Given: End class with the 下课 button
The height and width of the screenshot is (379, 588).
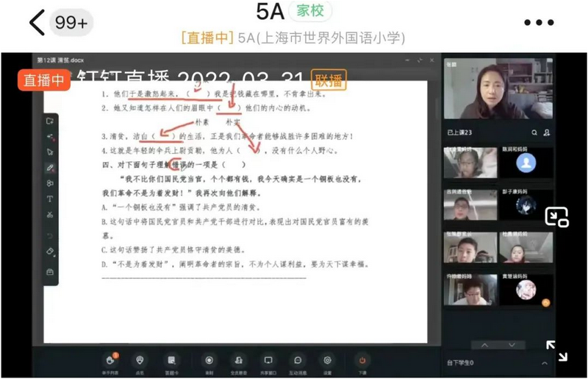Looking at the screenshot, I should (362, 361).
